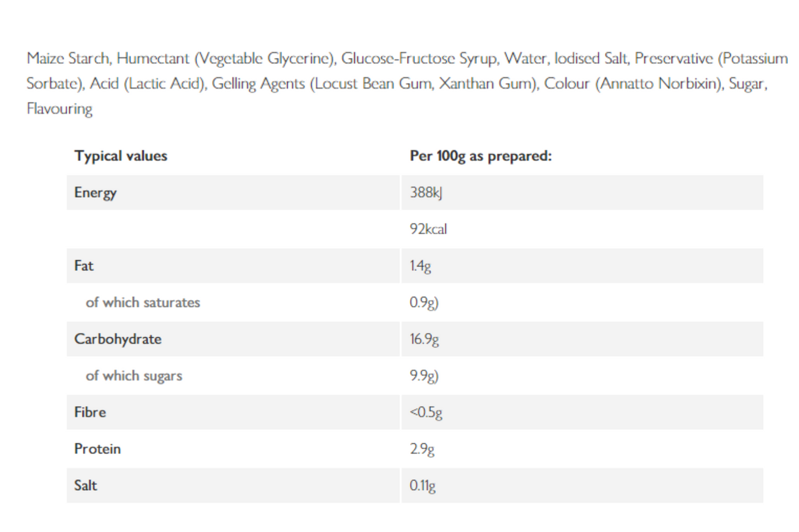The height and width of the screenshot is (532, 799).
Task: Click the 1.4g fat value
Action: point(421,266)
